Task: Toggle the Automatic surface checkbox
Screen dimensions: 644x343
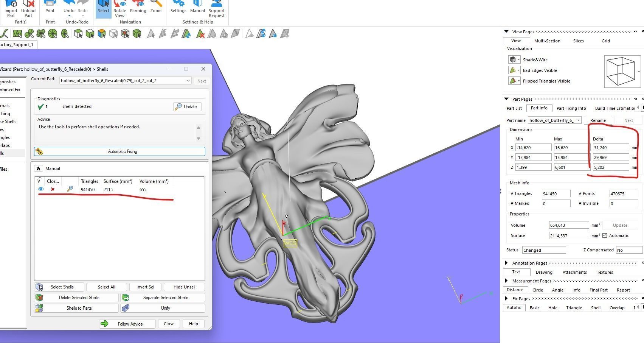Action: tap(605, 235)
